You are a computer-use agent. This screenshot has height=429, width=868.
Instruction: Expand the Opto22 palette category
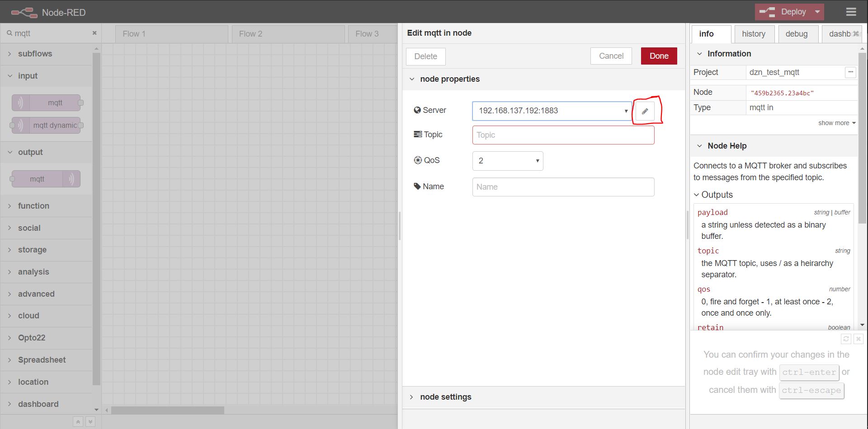(46, 338)
